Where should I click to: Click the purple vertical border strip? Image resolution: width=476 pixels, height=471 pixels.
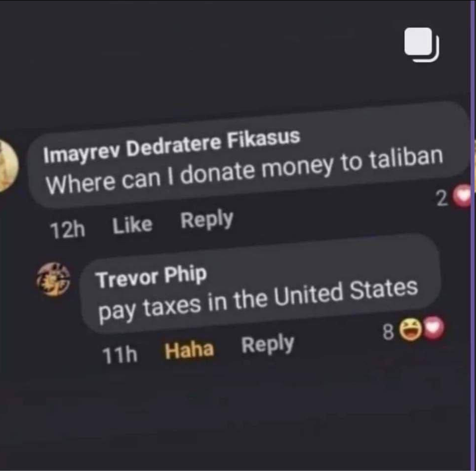pos(473,235)
